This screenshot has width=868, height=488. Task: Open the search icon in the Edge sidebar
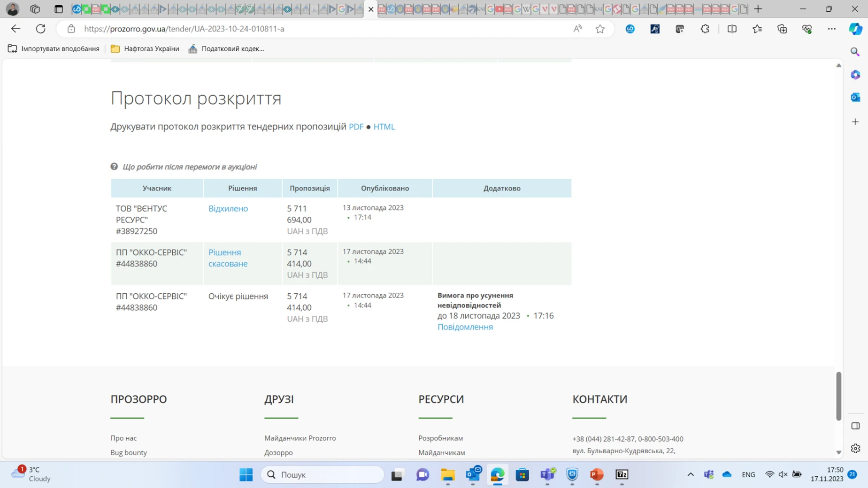tap(855, 51)
